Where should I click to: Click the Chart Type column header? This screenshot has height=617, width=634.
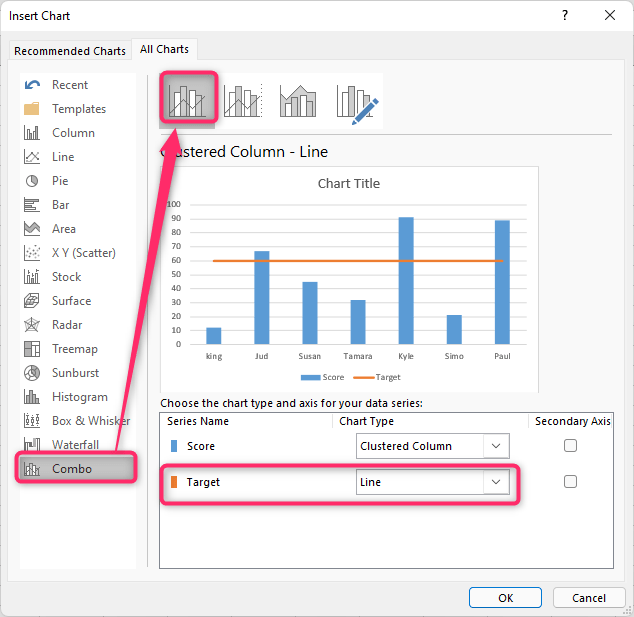pos(366,421)
